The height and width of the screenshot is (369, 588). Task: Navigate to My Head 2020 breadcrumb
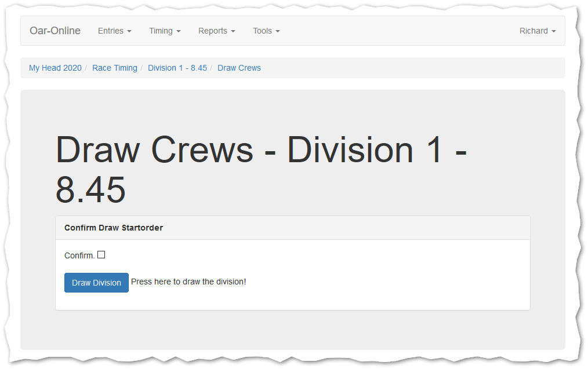pyautogui.click(x=55, y=68)
